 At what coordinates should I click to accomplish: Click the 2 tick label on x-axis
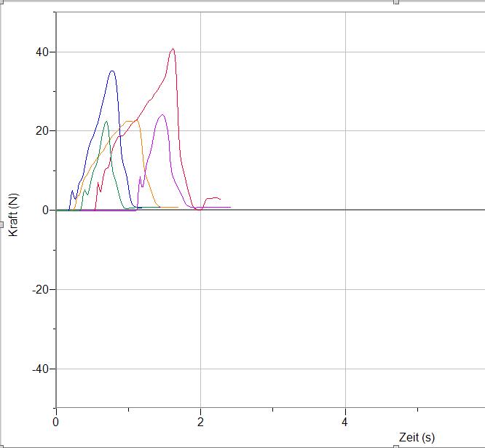point(200,422)
